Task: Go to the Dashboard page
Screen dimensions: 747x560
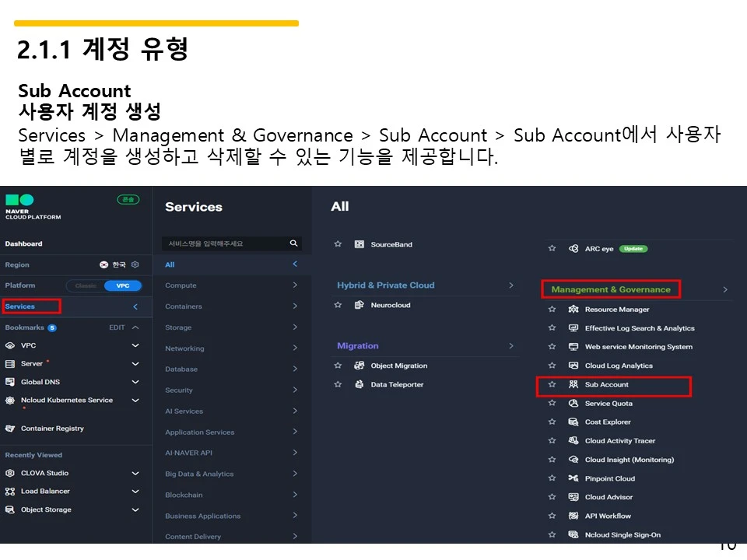Action: tap(23, 243)
